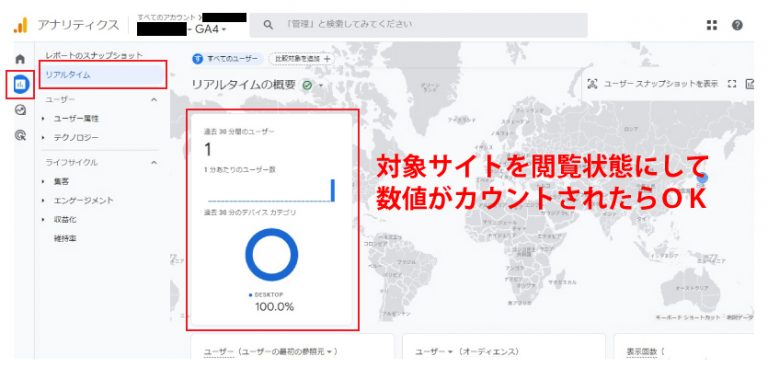Click ユーザー スナップショットを表示 button

coord(652,84)
